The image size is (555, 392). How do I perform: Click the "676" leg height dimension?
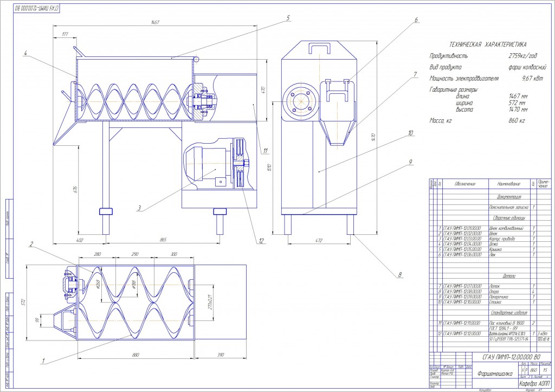click(x=75, y=189)
